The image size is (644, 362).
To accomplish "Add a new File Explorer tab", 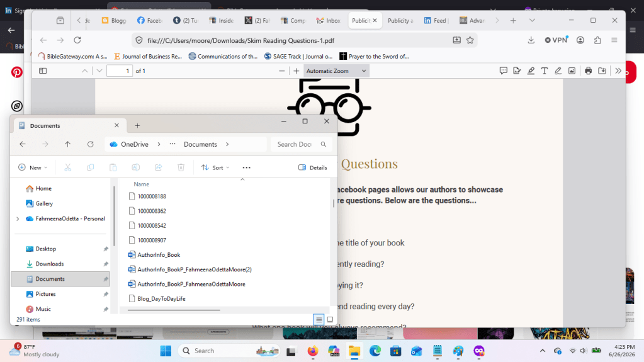I will tap(138, 126).
